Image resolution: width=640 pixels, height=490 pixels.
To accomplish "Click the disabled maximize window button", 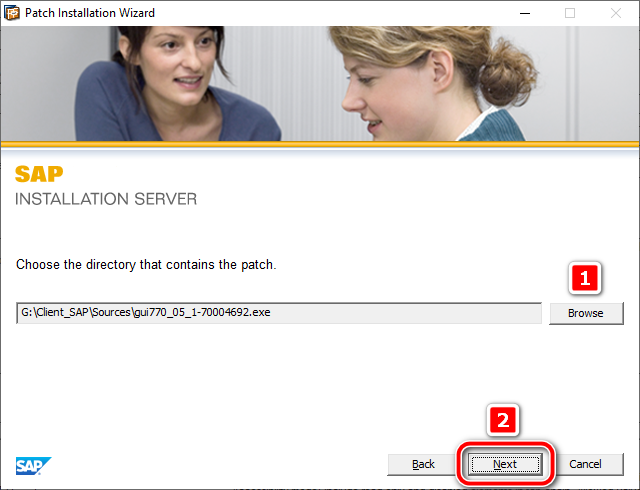I will [x=570, y=13].
